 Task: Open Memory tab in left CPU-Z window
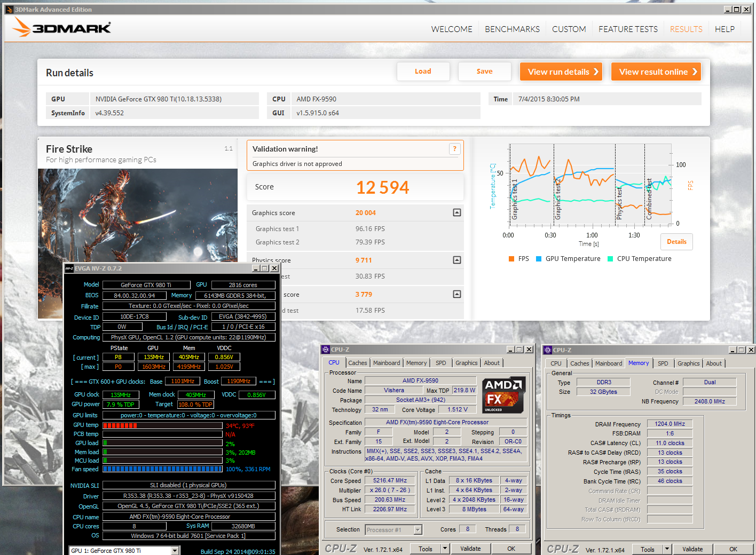416,363
